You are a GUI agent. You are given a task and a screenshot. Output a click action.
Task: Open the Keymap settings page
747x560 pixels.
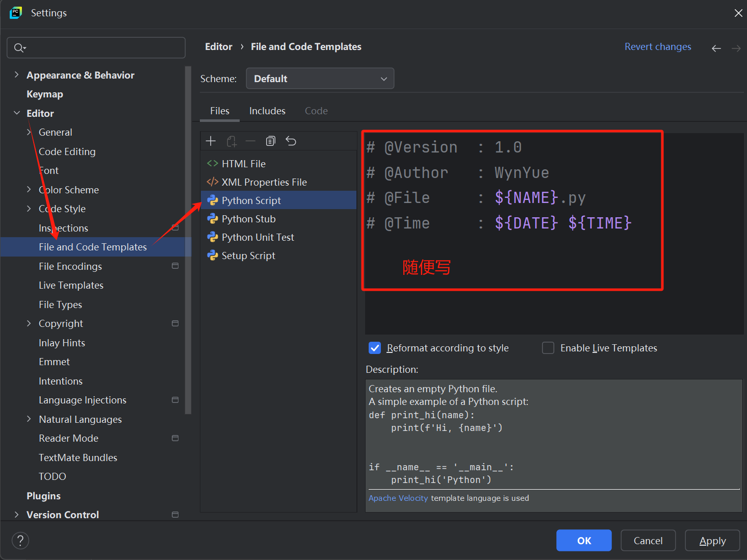pyautogui.click(x=45, y=94)
